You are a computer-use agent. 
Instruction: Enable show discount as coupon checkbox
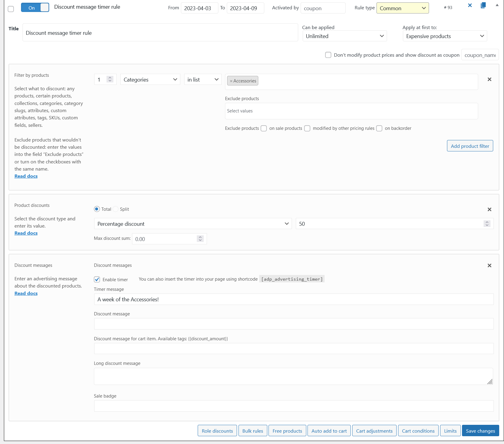328,55
